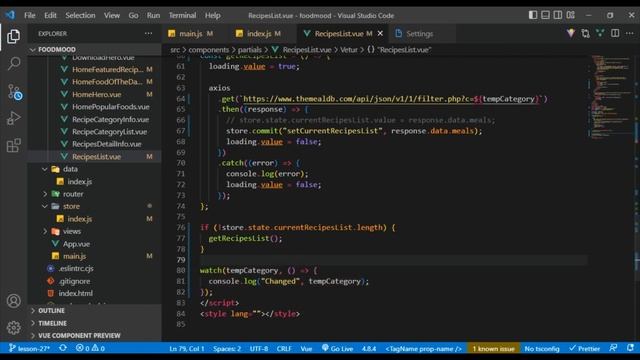Image resolution: width=640 pixels, height=360 pixels.
Task: Expand the OUTLINE section
Action: [x=95, y=311]
